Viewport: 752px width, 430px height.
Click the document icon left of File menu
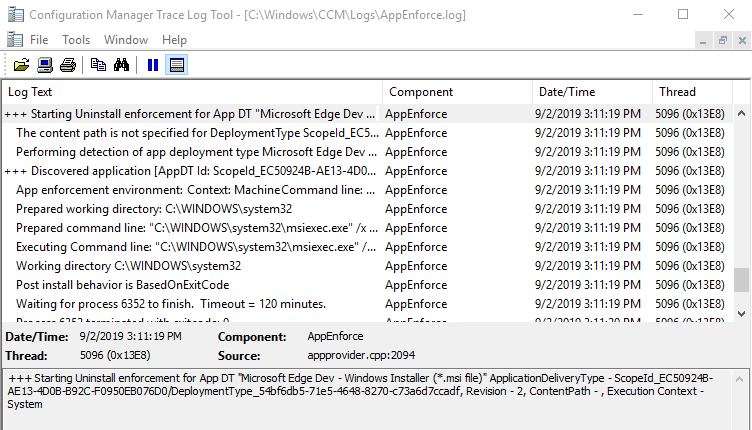coord(14,40)
